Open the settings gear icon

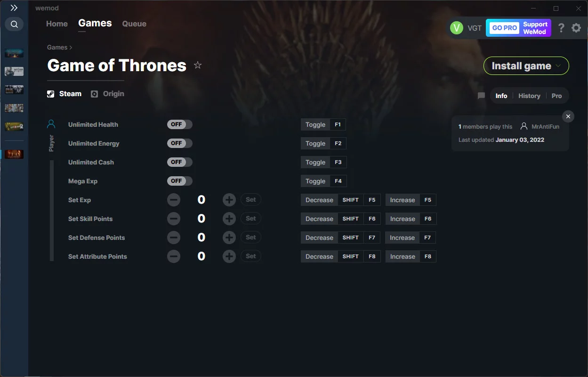[x=576, y=28]
